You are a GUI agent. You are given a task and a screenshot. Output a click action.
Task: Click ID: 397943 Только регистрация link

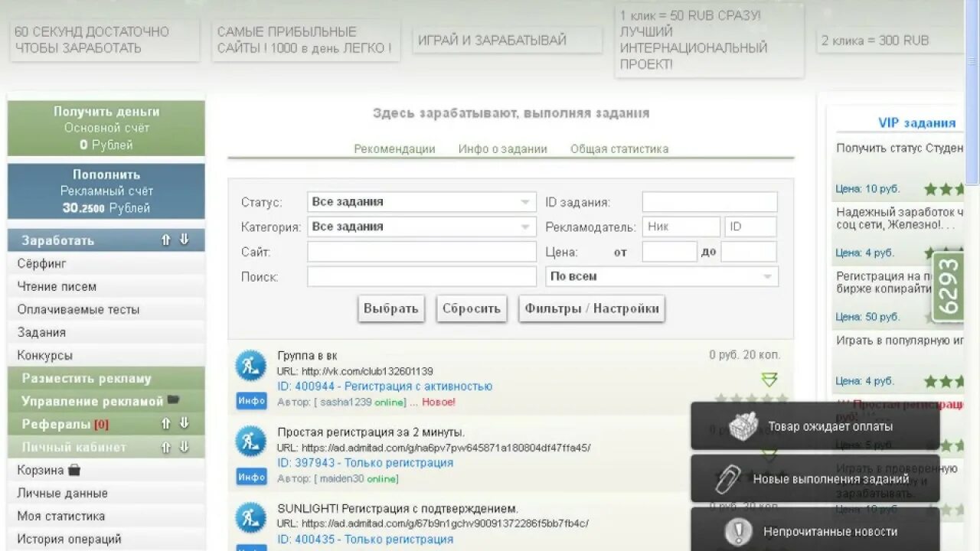365,463
